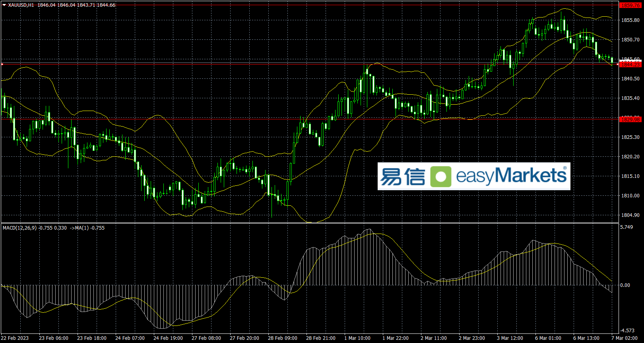Click the 6 Mar 01:00 time label

tap(548, 338)
